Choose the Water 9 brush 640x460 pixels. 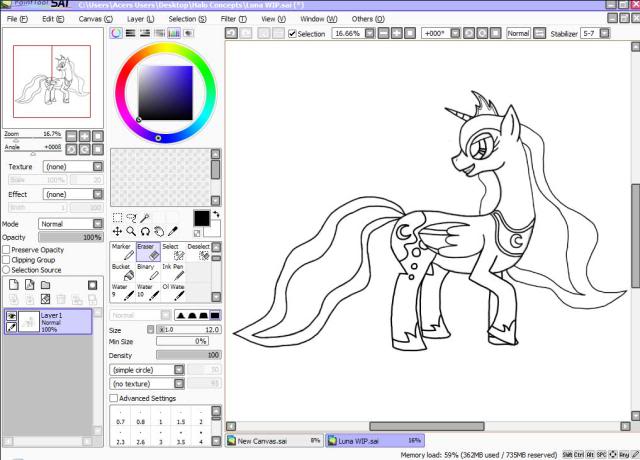(123, 292)
